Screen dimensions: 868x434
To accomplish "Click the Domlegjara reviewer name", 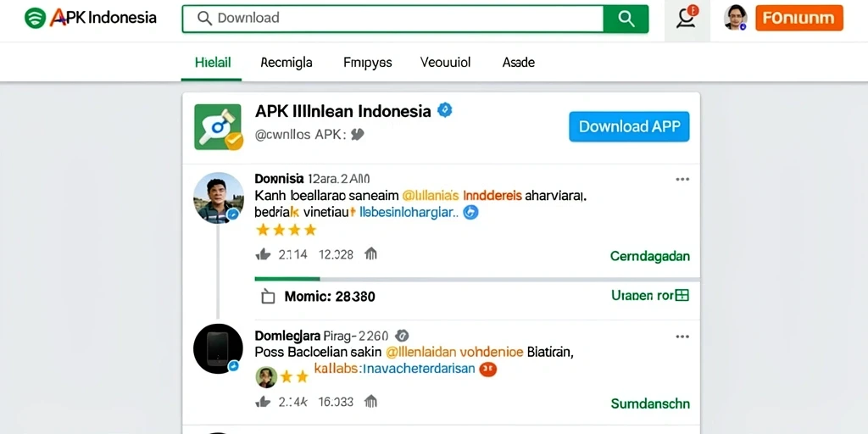I will [x=287, y=336].
